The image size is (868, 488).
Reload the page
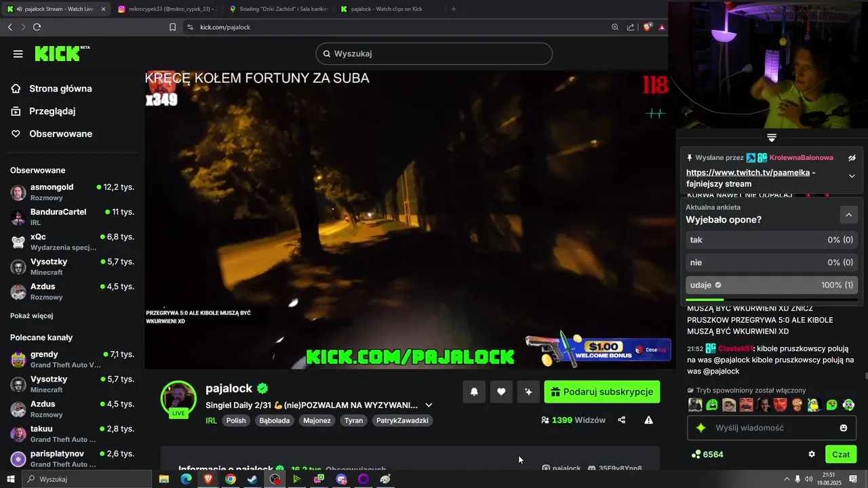[37, 27]
